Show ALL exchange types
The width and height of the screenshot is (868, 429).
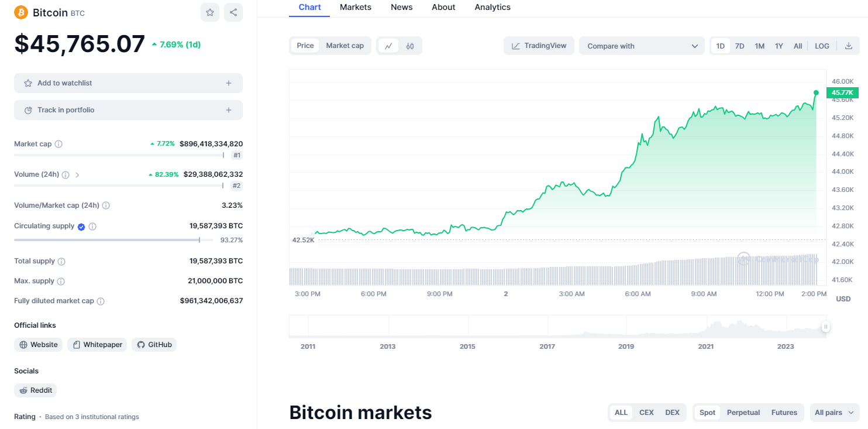(x=621, y=413)
